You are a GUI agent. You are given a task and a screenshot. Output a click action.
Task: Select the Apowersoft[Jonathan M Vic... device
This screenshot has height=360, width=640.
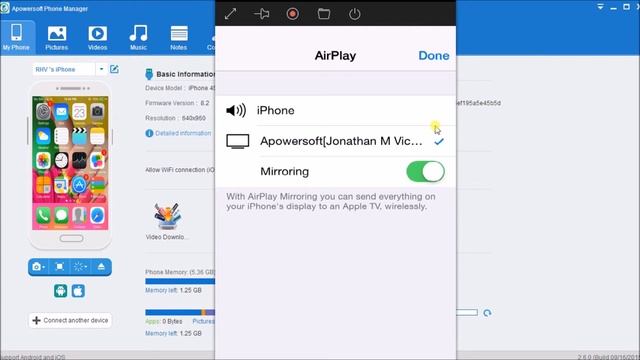point(336,141)
